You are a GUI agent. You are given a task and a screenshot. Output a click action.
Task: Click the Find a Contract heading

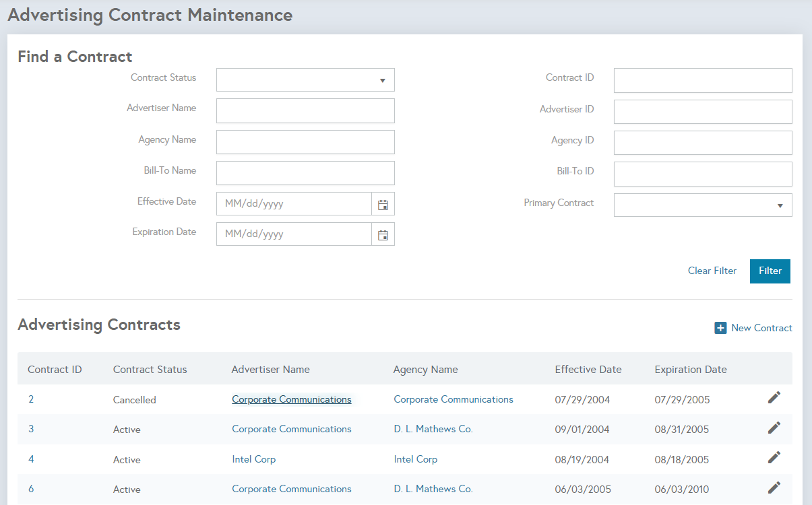tap(75, 57)
